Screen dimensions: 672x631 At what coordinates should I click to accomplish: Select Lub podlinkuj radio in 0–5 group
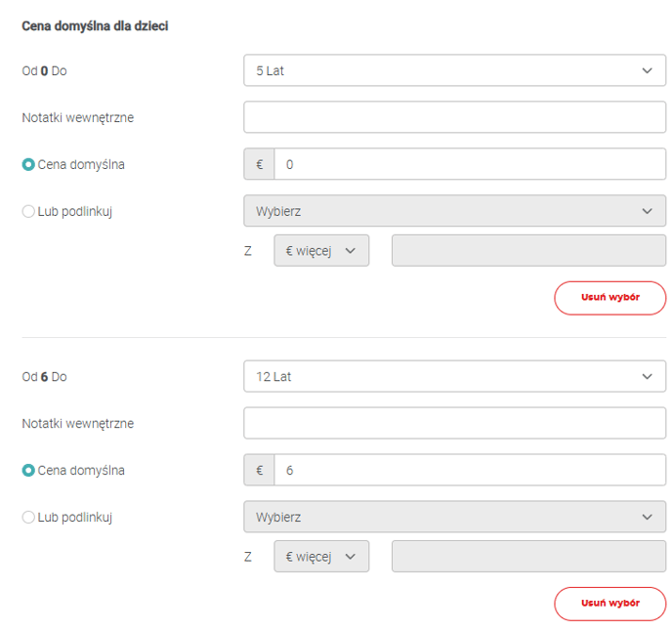pyautogui.click(x=28, y=211)
